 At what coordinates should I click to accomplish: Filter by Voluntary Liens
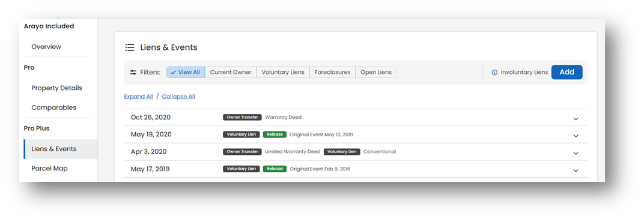pyautogui.click(x=283, y=72)
